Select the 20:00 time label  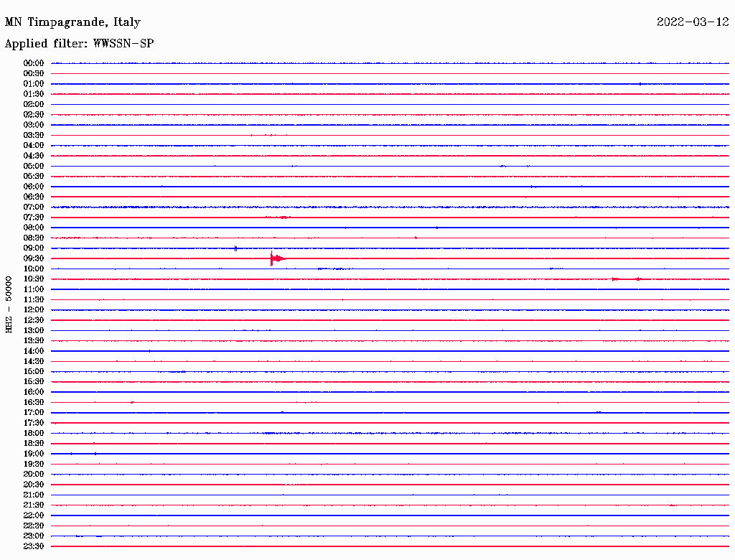coord(34,475)
